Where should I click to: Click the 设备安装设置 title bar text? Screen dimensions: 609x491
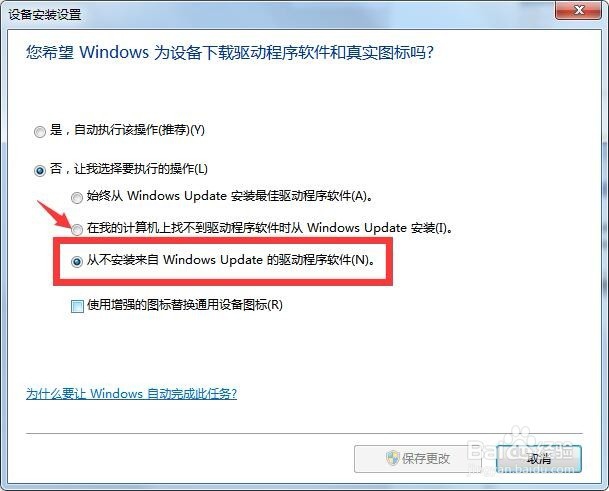pos(45,15)
